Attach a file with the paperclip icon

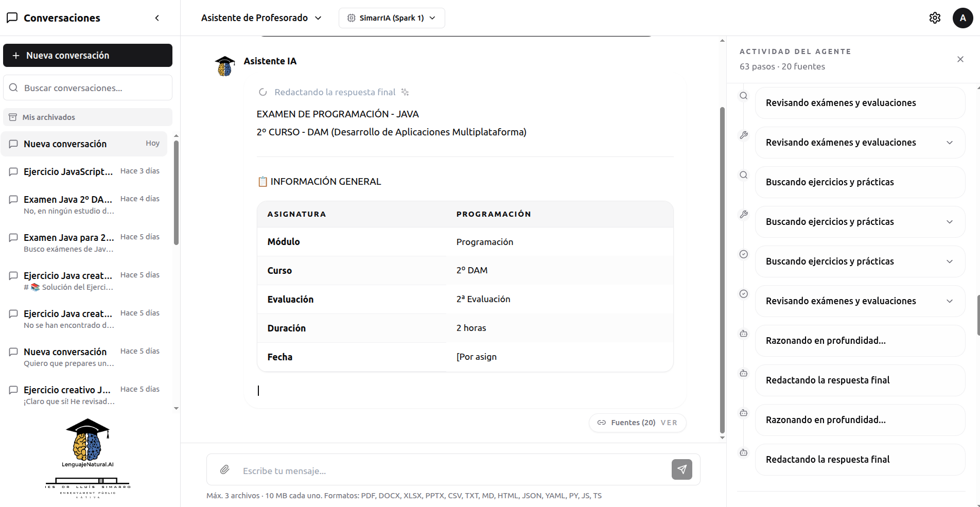coord(225,469)
